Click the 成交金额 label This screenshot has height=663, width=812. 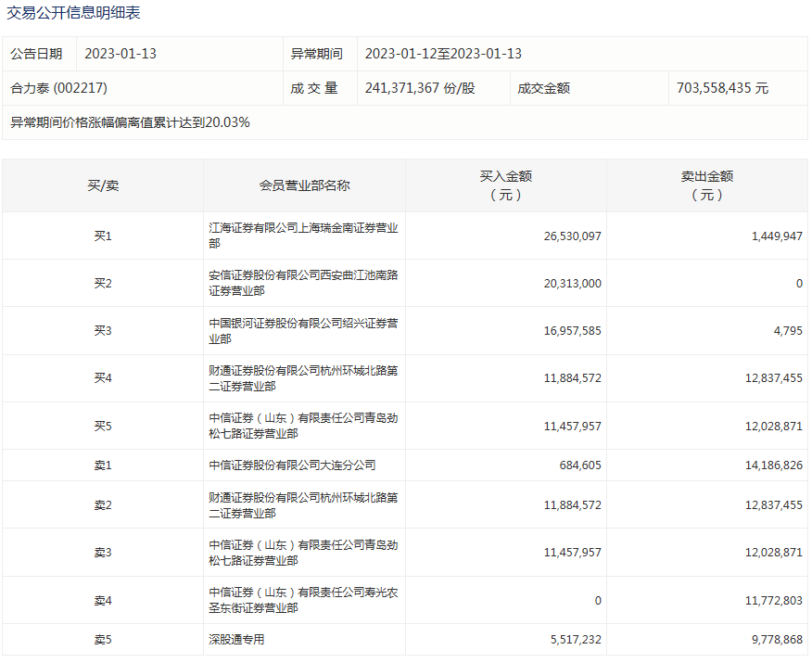544,88
